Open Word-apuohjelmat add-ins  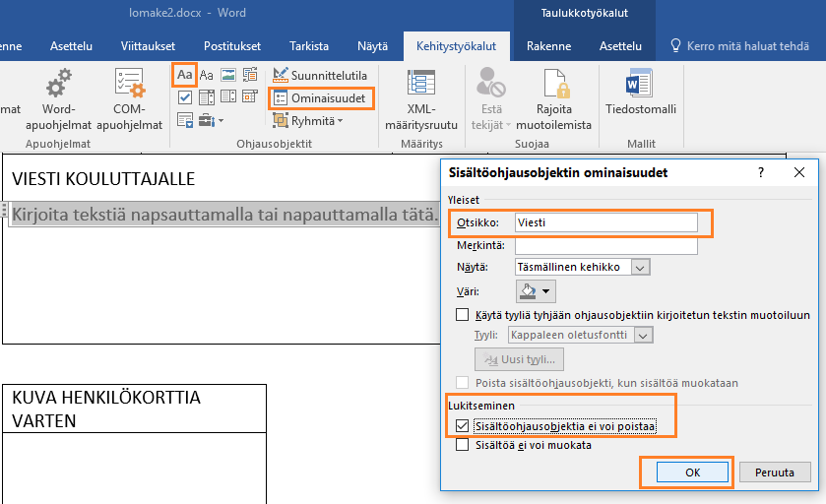pyautogui.click(x=58, y=100)
